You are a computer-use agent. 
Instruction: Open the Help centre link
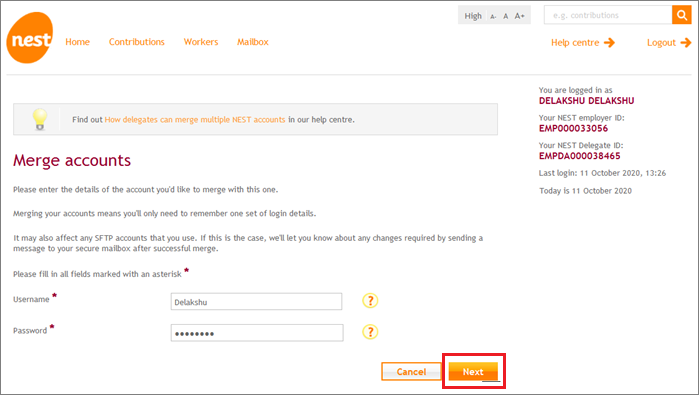click(583, 43)
